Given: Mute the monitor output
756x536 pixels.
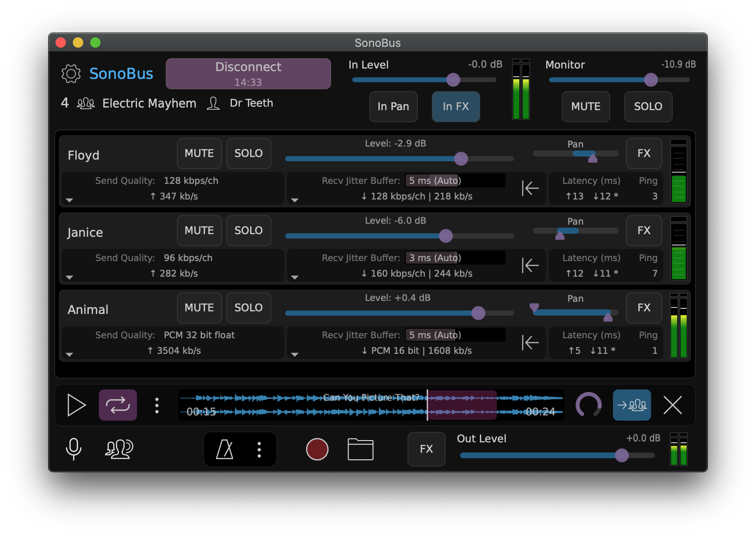Looking at the screenshot, I should tap(586, 107).
